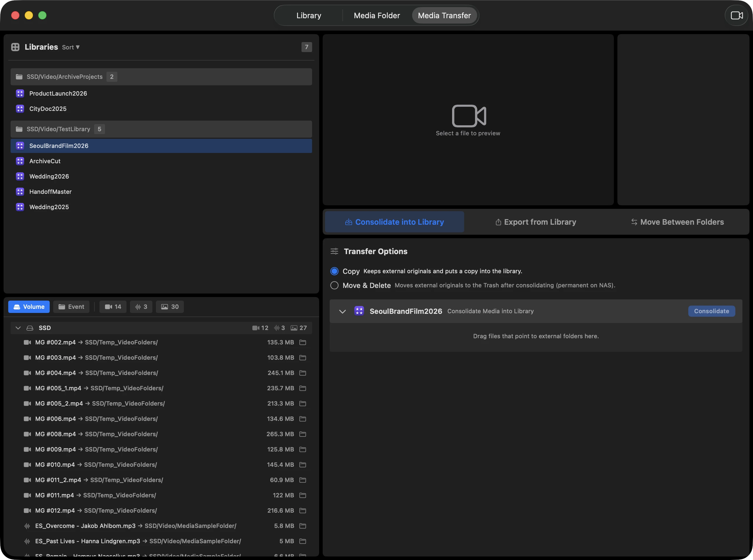Reveal MG #005_2.mp4 folder icon

[x=303, y=404]
